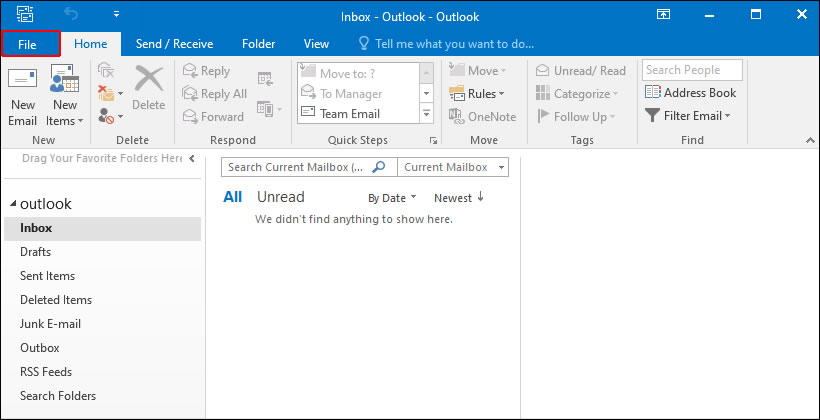Open the Drafts folder

[x=36, y=252]
